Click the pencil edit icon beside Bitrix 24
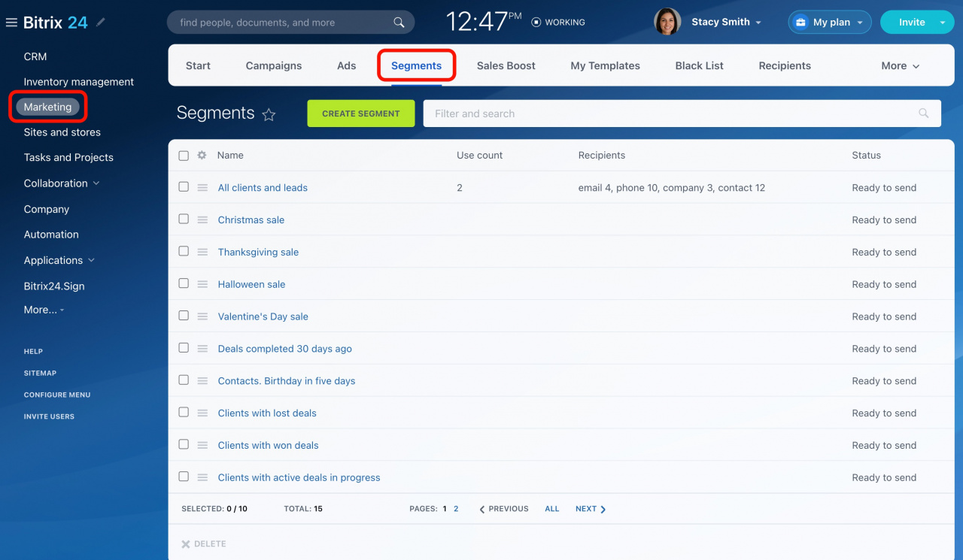 coord(101,23)
